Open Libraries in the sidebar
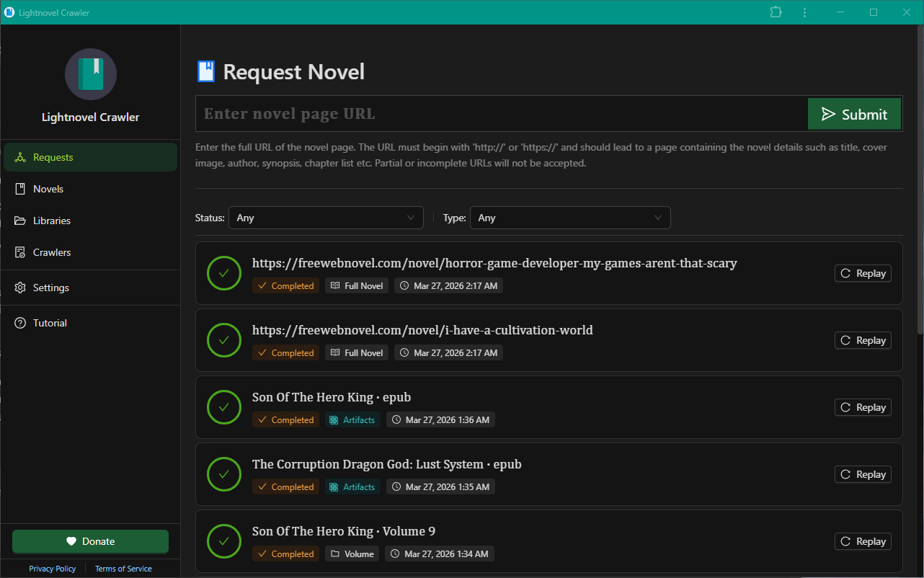This screenshot has width=924, height=578. click(90, 221)
